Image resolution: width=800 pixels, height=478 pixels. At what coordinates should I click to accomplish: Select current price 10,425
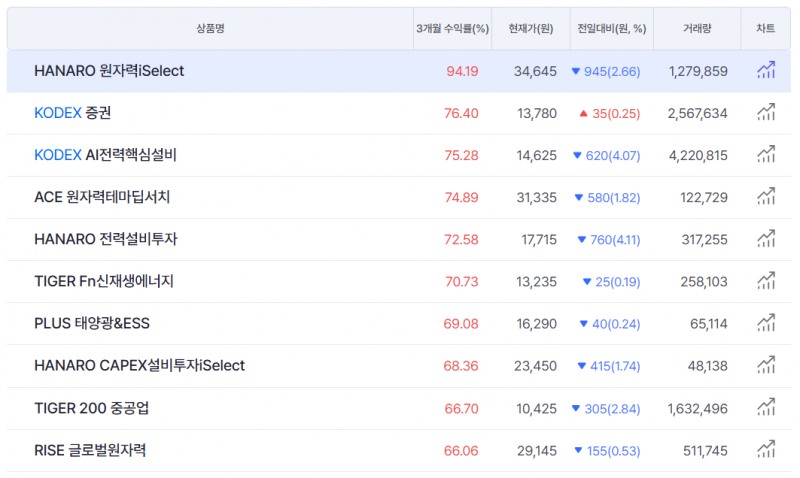point(536,409)
